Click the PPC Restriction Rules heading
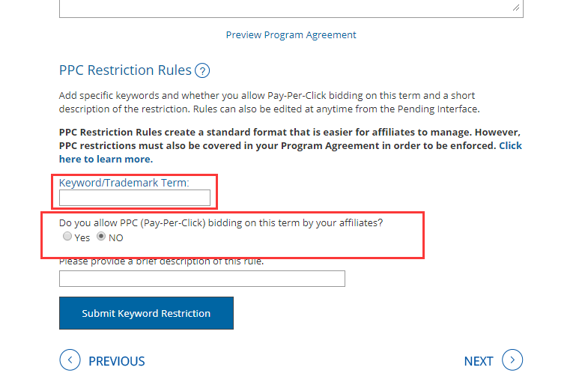This screenshot has width=588, height=385. 125,70
